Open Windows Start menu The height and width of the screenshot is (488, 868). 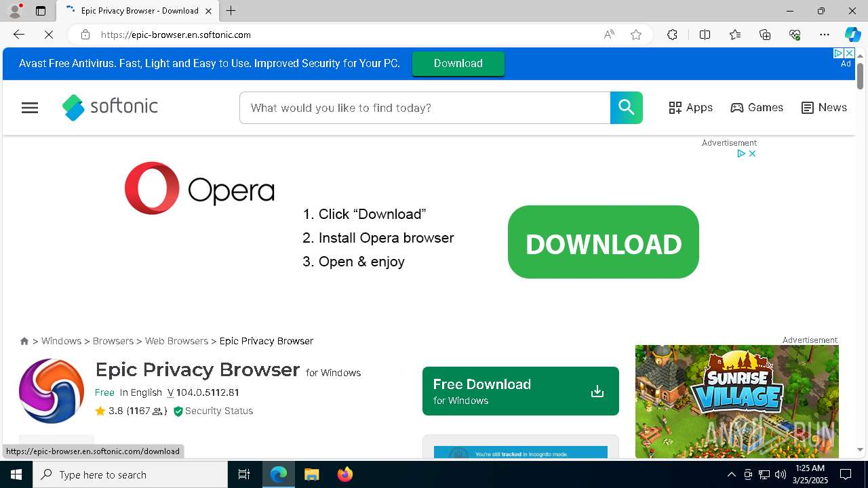[x=16, y=474]
